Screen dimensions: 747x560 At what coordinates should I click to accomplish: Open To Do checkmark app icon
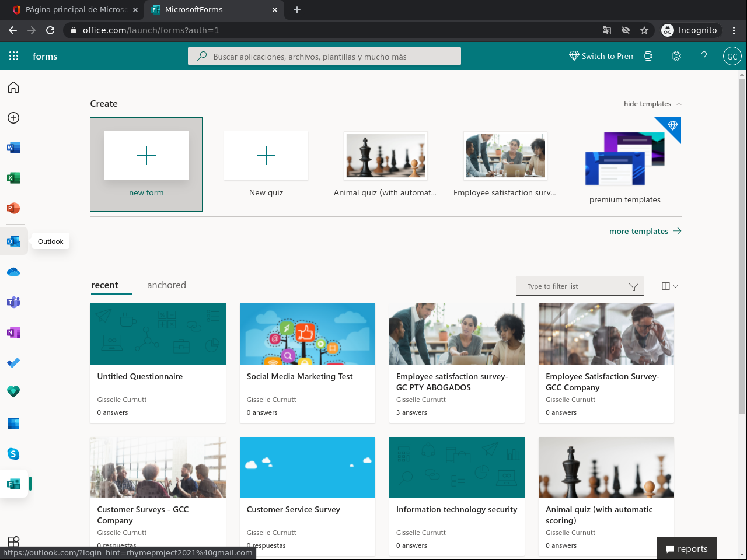(13, 363)
